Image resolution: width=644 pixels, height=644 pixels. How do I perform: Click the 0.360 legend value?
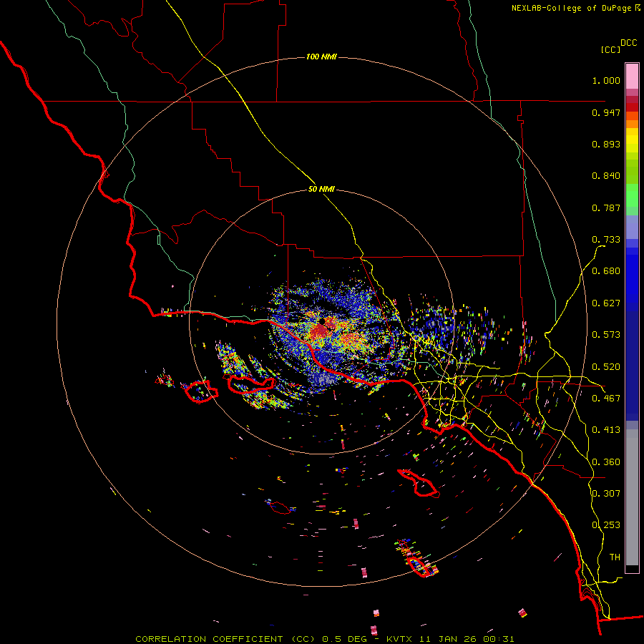pos(606,462)
